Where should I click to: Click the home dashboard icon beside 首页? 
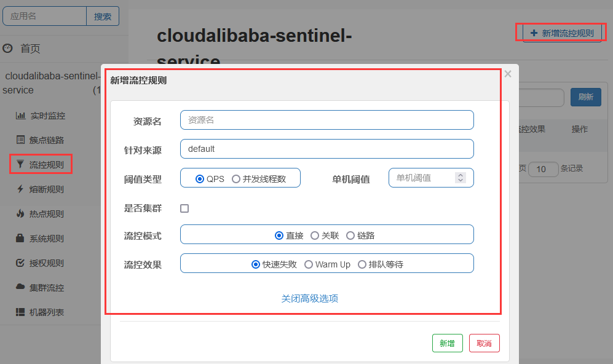click(x=7, y=49)
